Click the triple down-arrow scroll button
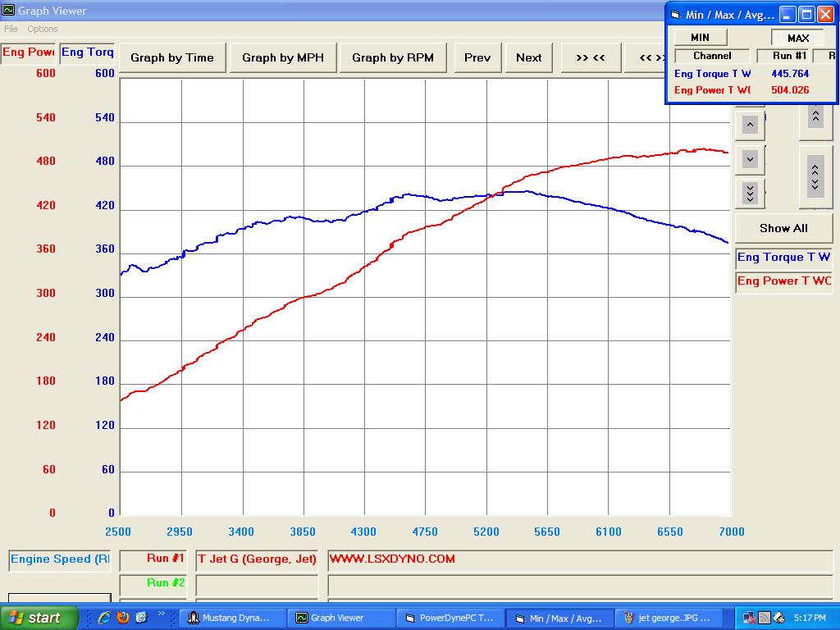 750,193
